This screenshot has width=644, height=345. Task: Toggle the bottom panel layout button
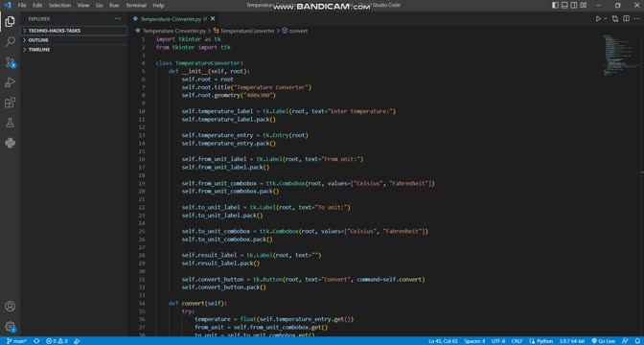564,6
